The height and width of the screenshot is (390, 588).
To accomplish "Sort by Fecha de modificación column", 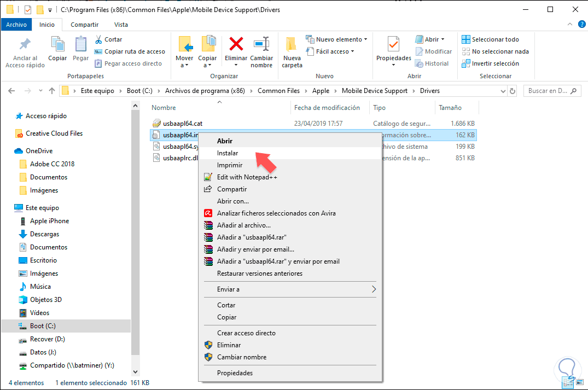I will coord(327,108).
